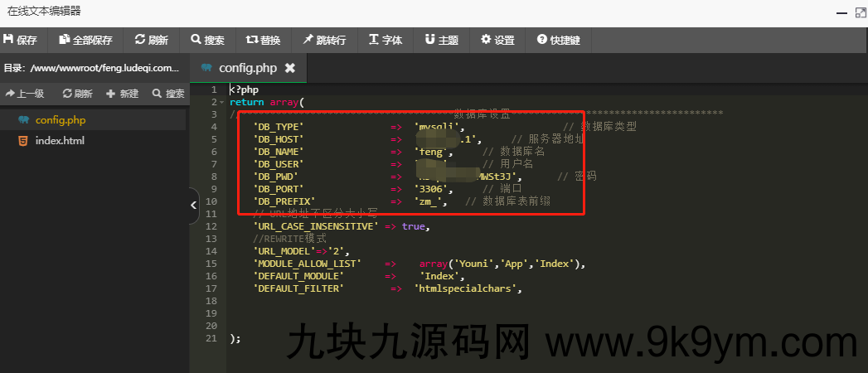Screen dimensions: 868x373
Task: Click Save All (全部保存) in toolbar
Action: coord(86,40)
